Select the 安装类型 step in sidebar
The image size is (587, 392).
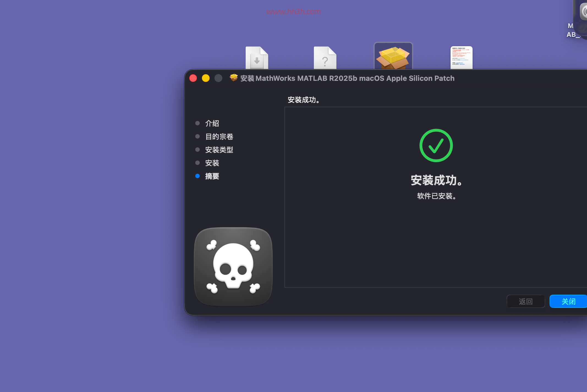219,150
